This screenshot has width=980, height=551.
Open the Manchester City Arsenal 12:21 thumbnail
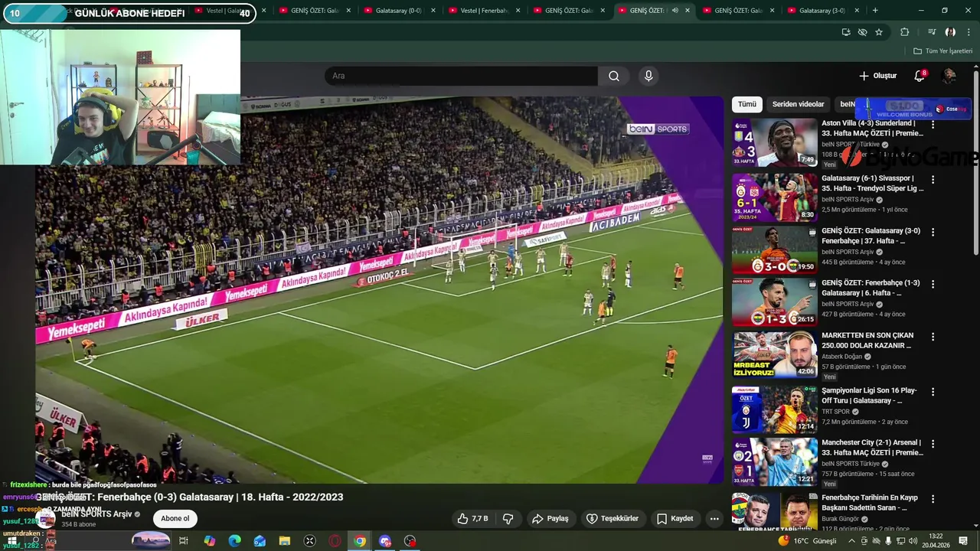pos(774,461)
